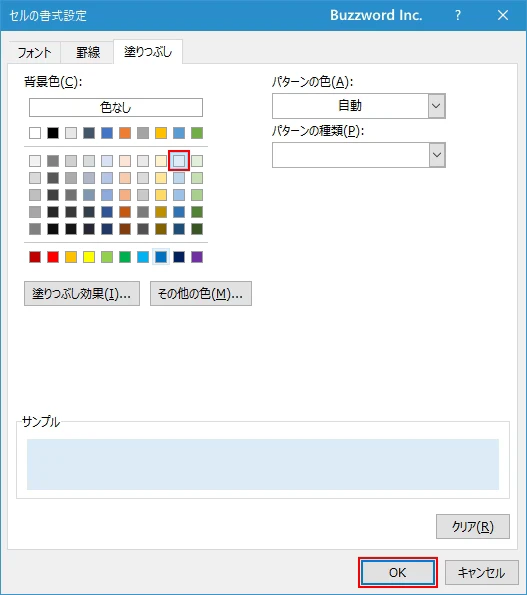Confirm with the OK button
Image resolution: width=527 pixels, height=595 pixels.
tap(398, 572)
